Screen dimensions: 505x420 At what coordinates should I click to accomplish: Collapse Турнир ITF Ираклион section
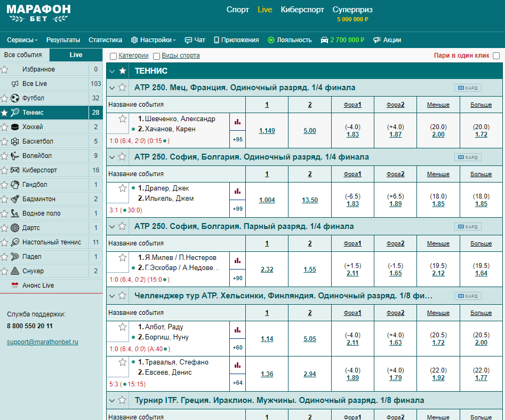[x=112, y=401]
